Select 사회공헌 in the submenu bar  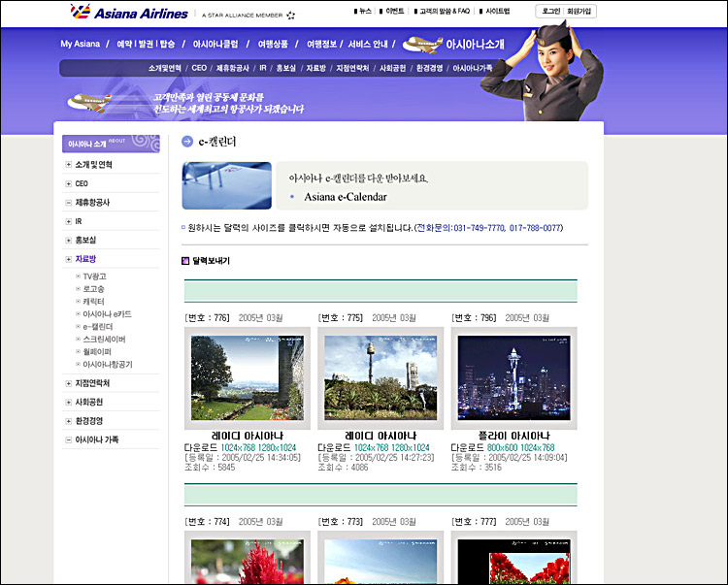coord(393,68)
